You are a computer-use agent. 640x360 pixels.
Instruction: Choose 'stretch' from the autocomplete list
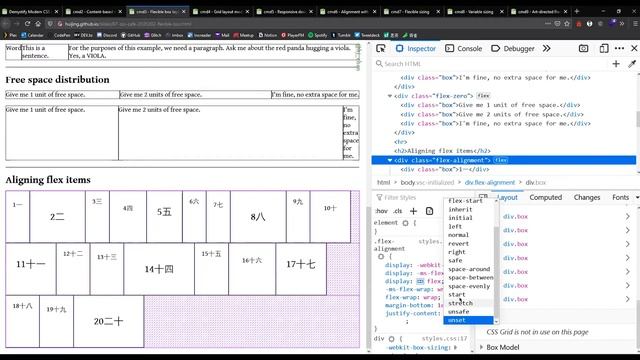coord(469,303)
